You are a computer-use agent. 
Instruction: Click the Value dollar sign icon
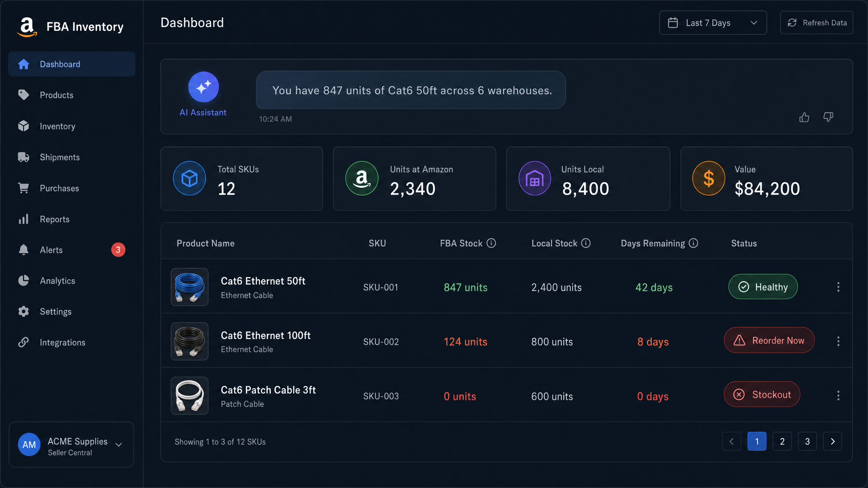[709, 178]
